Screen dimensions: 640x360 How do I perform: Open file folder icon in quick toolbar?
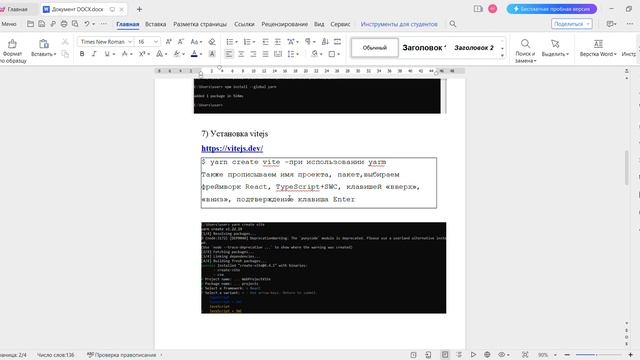(31, 24)
